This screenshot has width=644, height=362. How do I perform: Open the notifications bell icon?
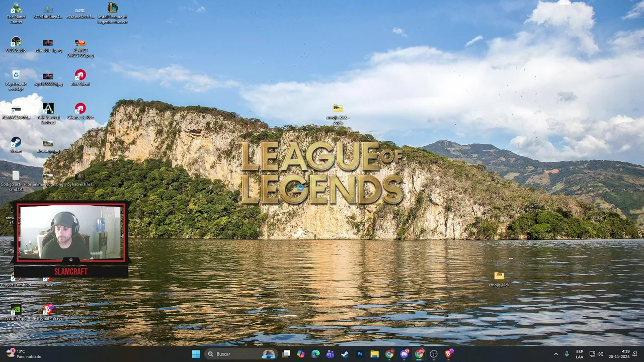(635, 354)
